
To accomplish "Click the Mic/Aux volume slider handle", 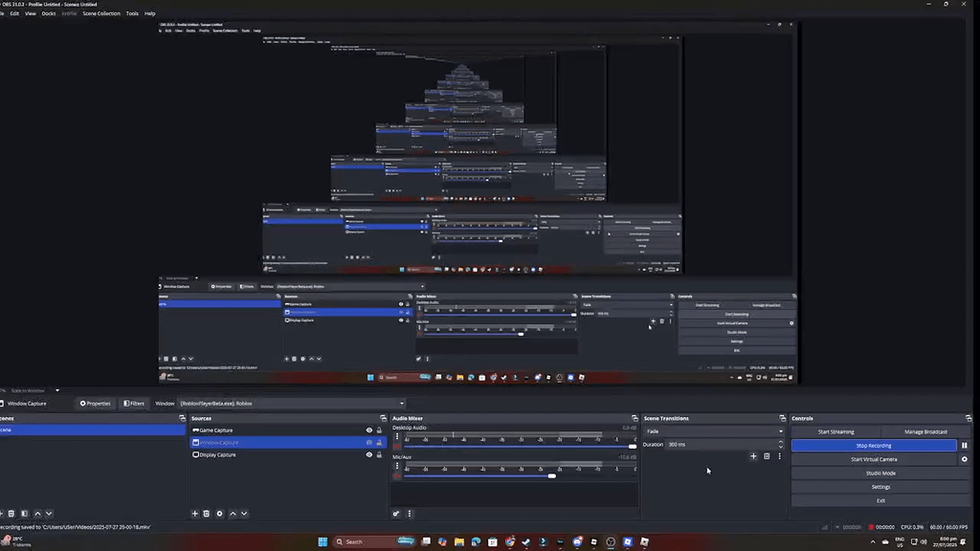I will point(552,475).
